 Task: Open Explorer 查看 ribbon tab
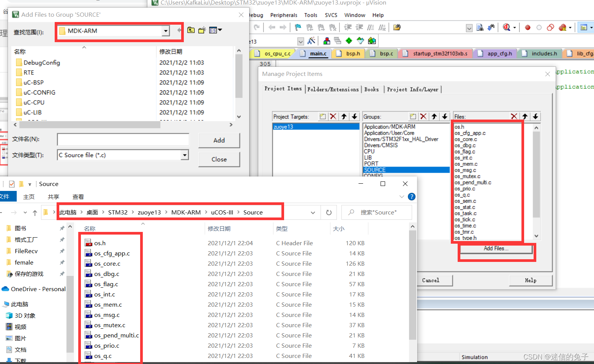[78, 197]
